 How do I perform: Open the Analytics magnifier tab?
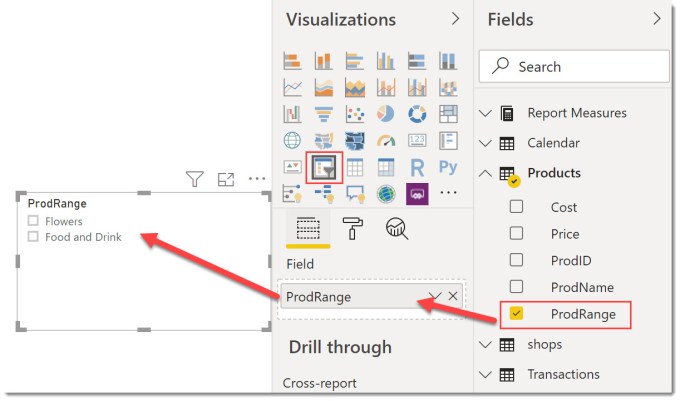pos(397,228)
